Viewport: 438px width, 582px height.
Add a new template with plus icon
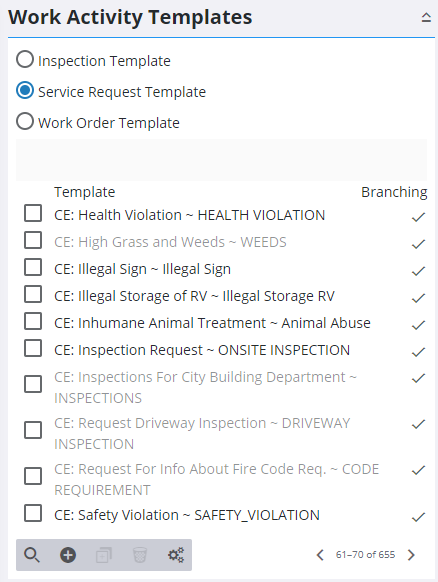[68, 555]
